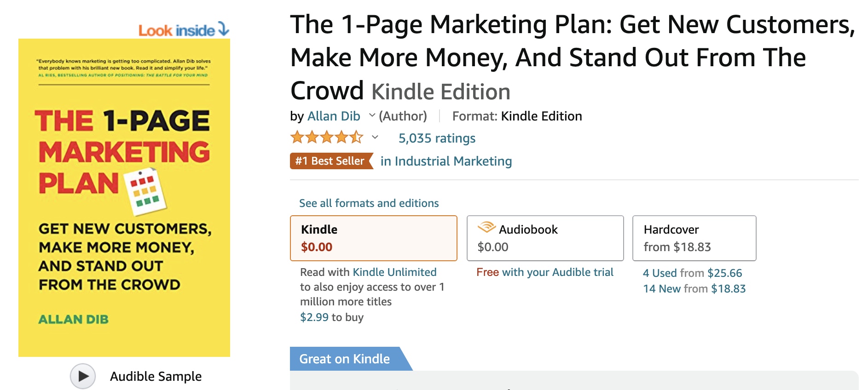Click 14 New from $18.83 link
868x390 pixels.
coord(694,289)
